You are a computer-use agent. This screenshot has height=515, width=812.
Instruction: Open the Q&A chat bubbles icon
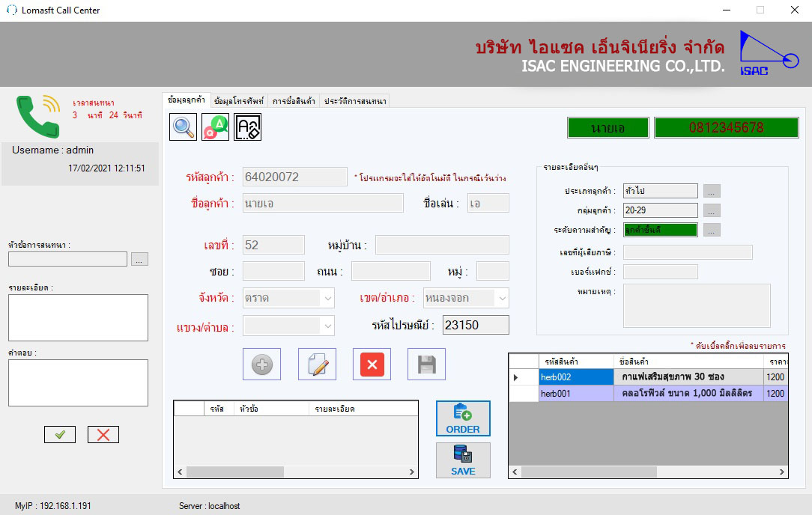click(215, 127)
